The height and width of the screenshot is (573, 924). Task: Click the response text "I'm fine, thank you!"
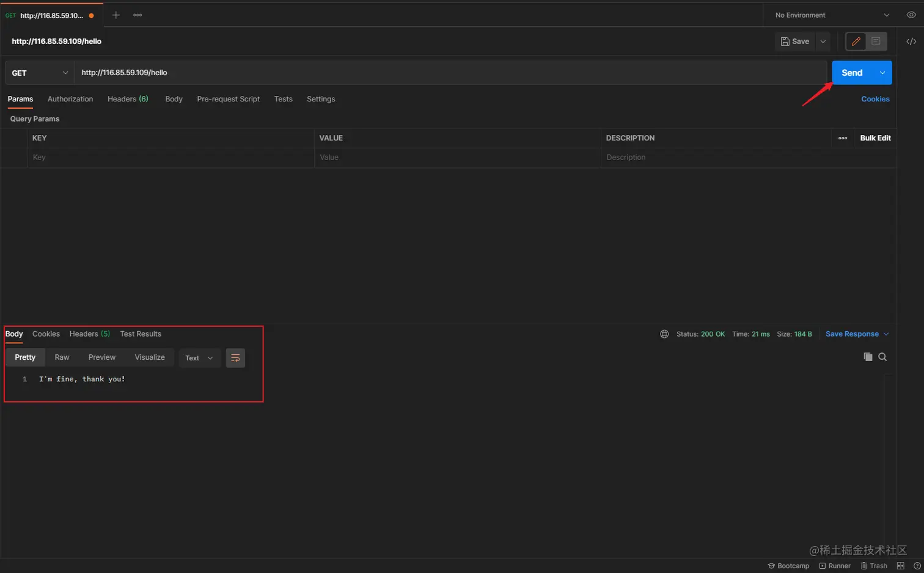tap(82, 379)
